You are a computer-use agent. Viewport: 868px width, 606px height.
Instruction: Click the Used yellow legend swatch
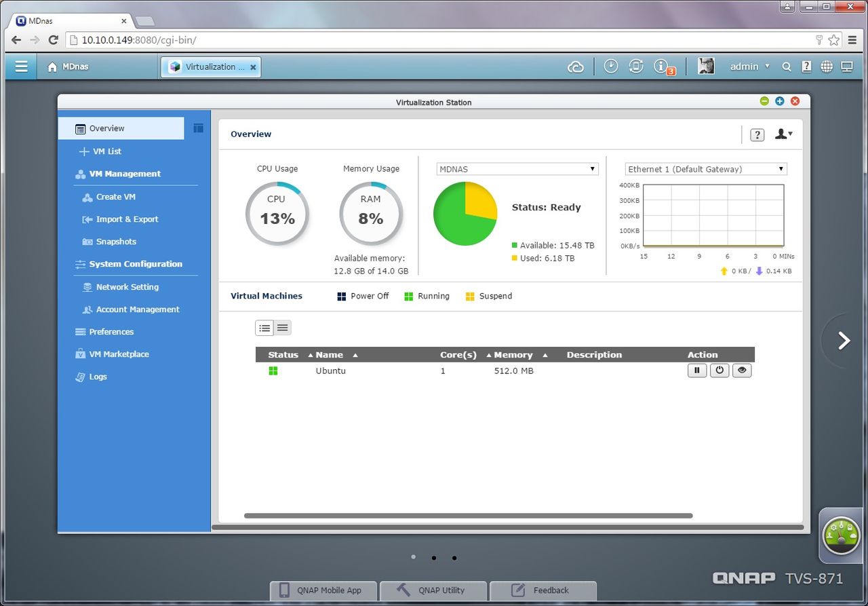coord(514,258)
